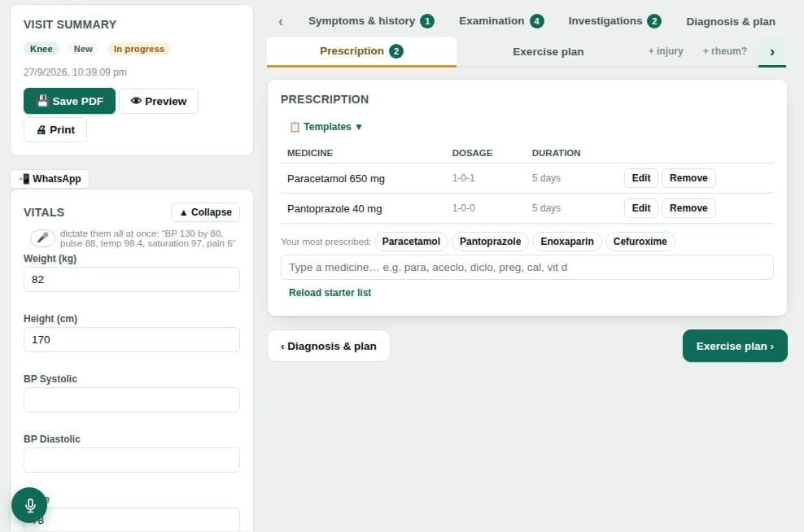Click the In progress status badge

tap(138, 49)
